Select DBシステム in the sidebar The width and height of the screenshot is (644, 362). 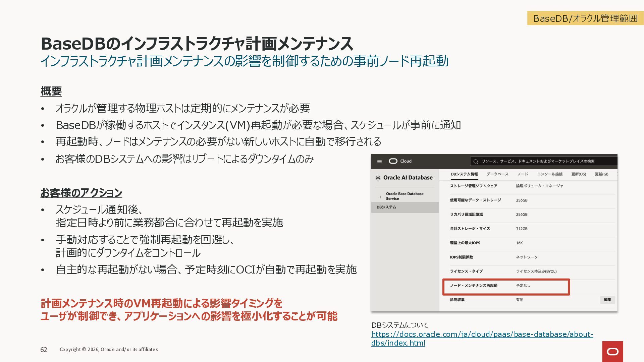click(x=386, y=207)
